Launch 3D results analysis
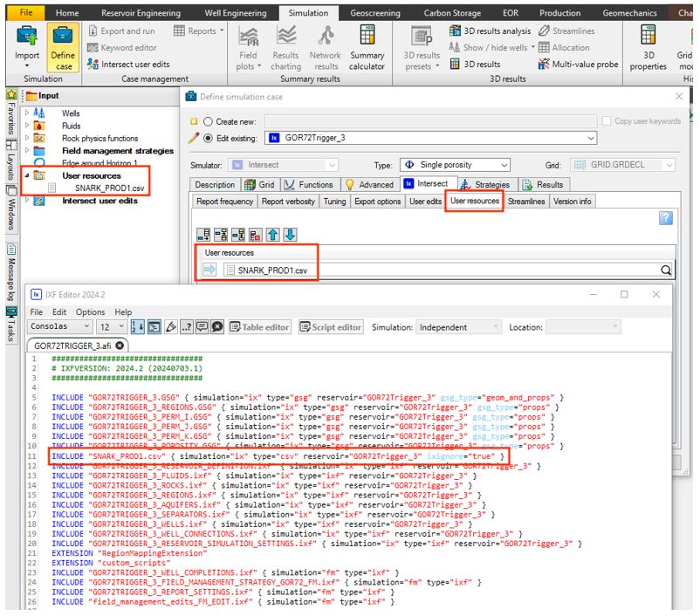 click(x=490, y=31)
